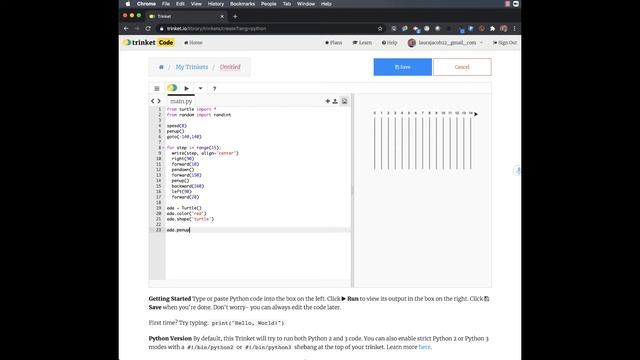
Task: Click the turtle output canvas
Action: (x=423, y=191)
